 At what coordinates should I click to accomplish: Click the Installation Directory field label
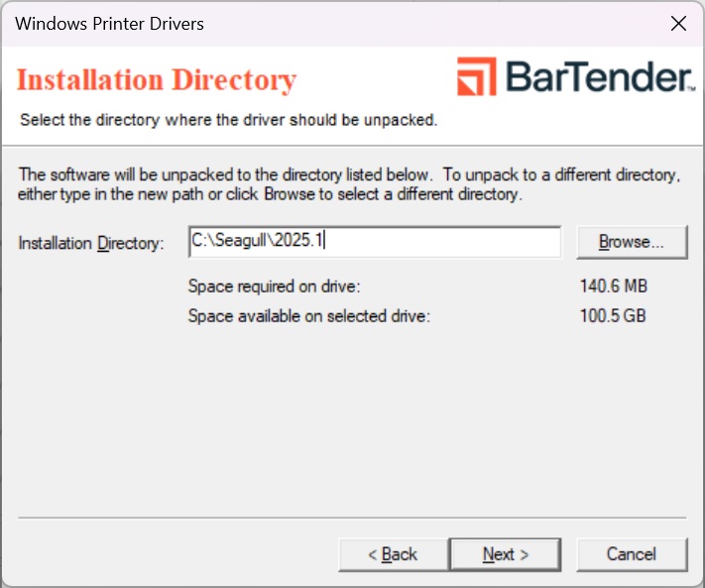[x=91, y=243]
